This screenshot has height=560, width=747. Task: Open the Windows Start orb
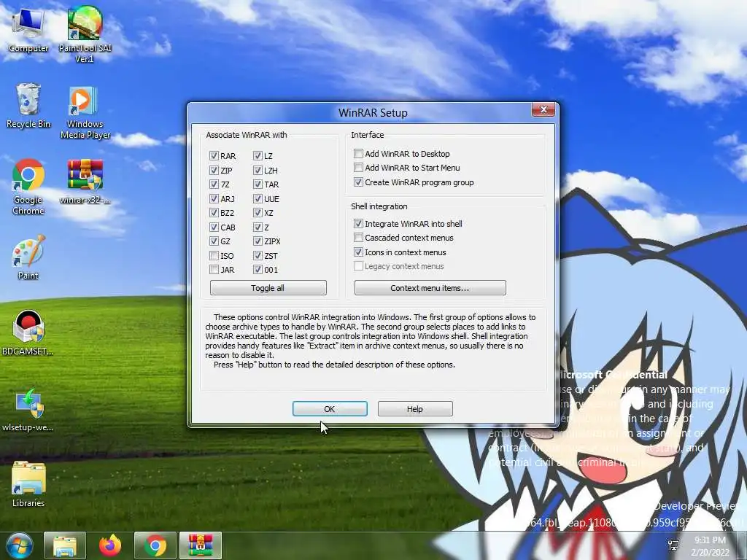point(19,545)
